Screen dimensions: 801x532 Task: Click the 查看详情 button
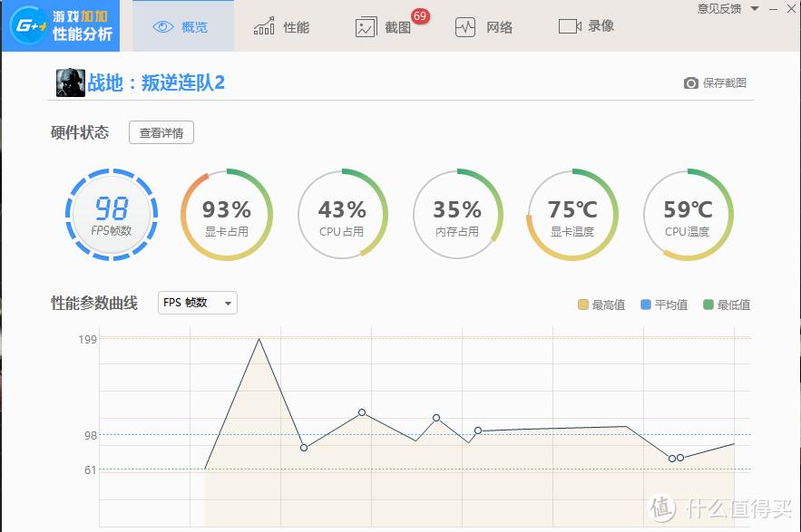tap(161, 132)
